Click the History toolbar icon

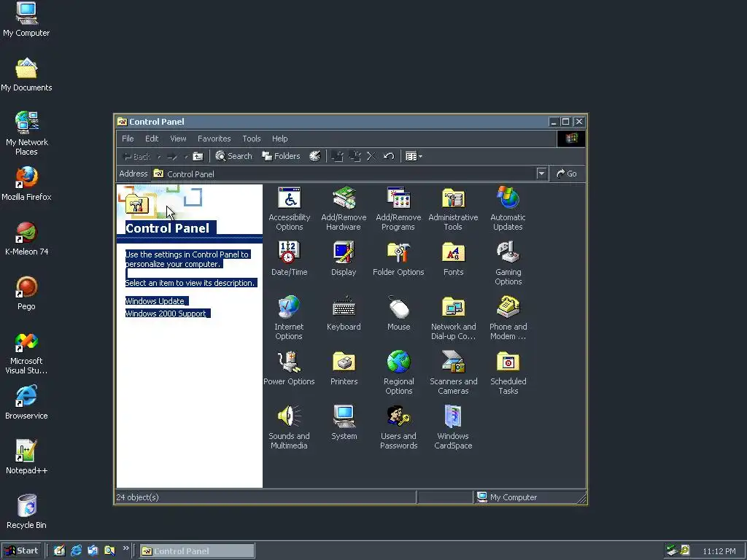(x=315, y=156)
